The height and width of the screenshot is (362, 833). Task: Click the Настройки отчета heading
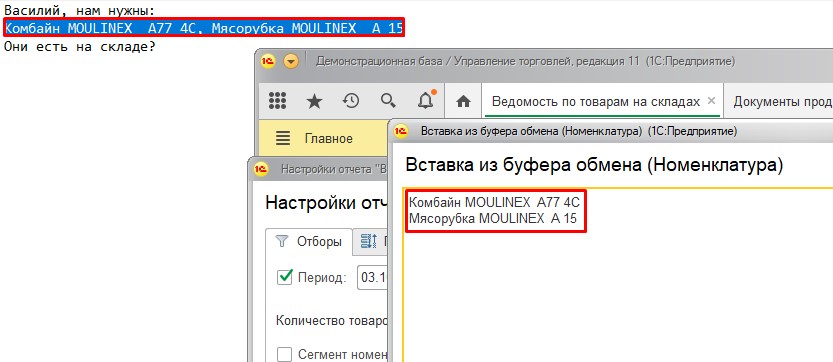click(x=327, y=203)
